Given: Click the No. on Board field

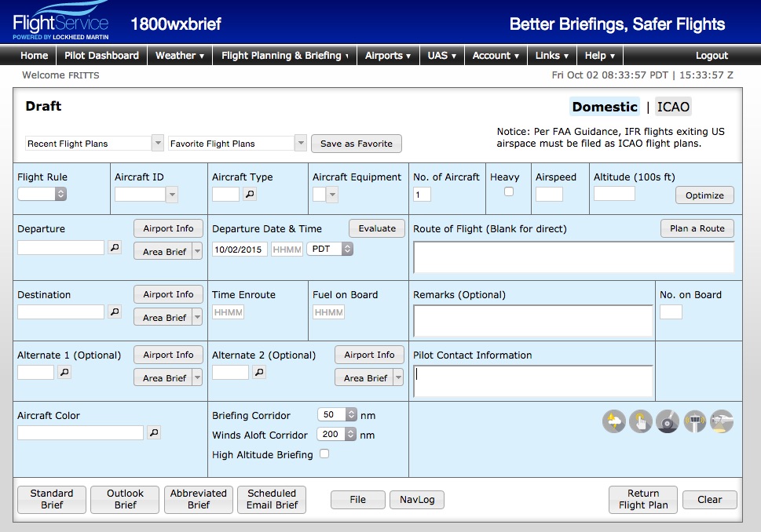Looking at the screenshot, I should pyautogui.click(x=671, y=312).
